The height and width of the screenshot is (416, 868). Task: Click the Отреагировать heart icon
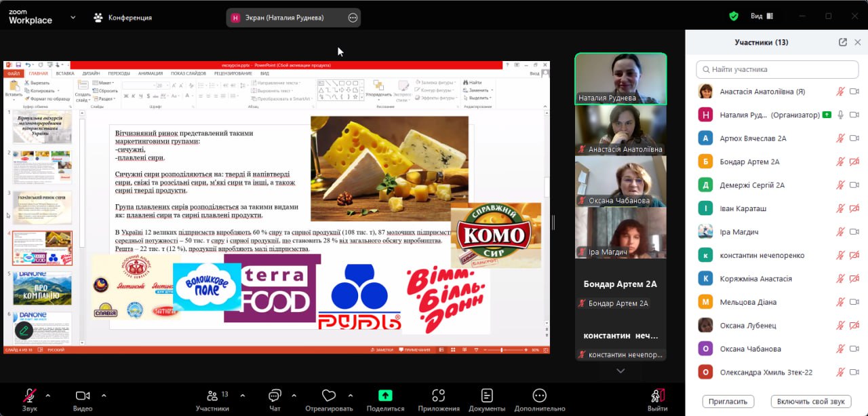pyautogui.click(x=329, y=396)
